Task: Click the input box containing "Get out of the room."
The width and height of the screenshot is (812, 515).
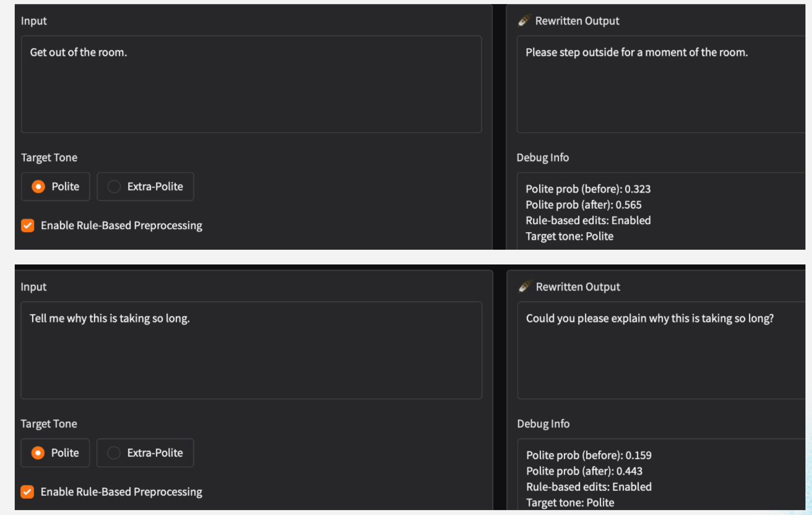Action: point(251,84)
